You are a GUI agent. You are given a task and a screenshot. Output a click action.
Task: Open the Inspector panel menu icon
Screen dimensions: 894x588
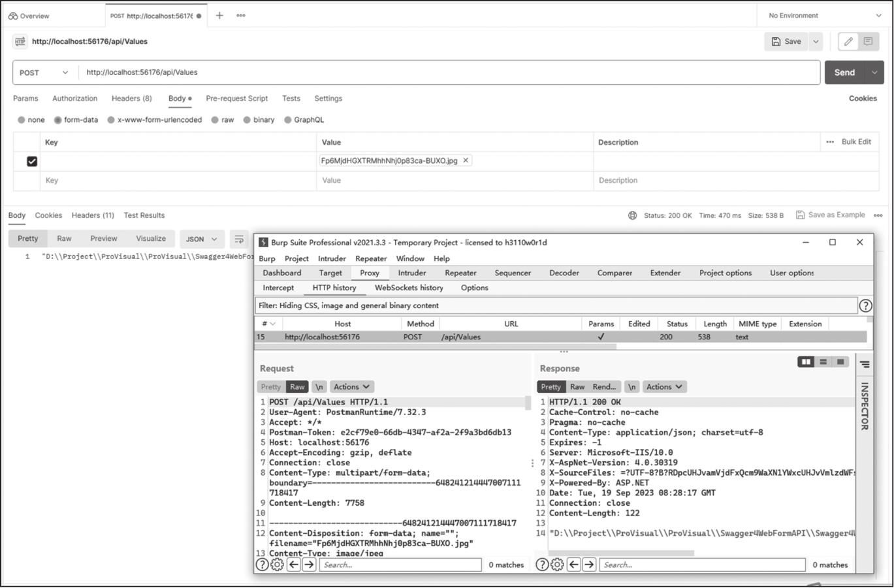click(x=865, y=365)
